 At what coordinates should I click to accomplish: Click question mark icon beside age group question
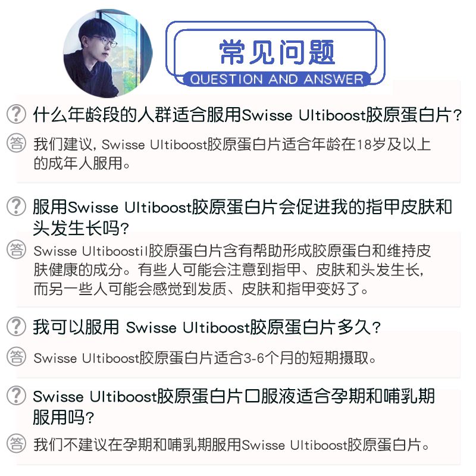[x=17, y=114]
